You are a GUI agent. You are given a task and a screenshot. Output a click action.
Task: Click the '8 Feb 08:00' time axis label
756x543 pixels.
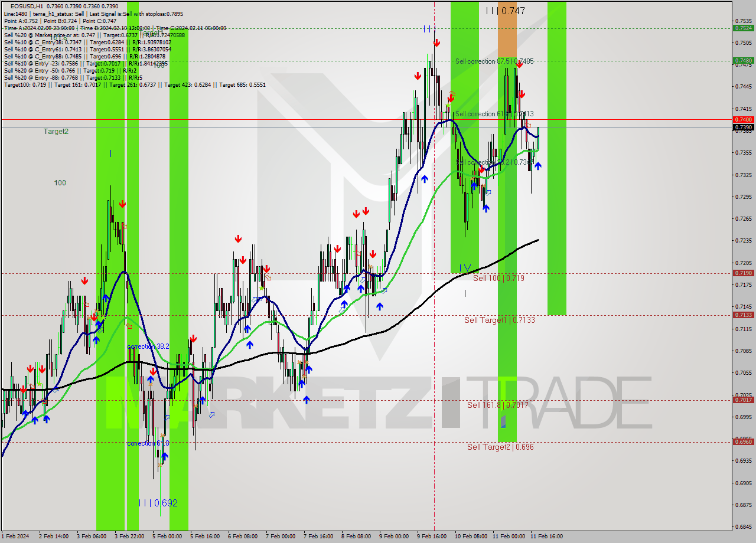(356, 537)
